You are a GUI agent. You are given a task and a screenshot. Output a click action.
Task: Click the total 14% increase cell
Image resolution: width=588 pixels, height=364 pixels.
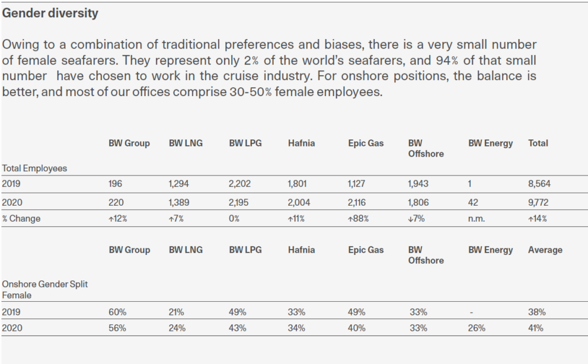tap(537, 219)
